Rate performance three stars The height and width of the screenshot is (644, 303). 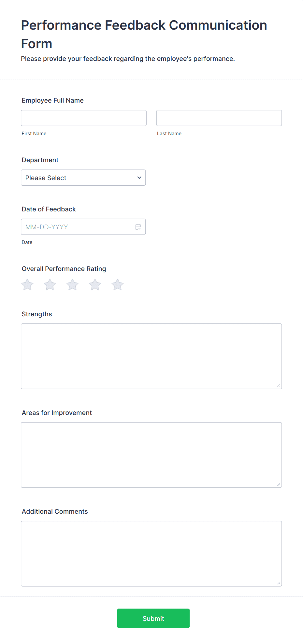(x=72, y=285)
